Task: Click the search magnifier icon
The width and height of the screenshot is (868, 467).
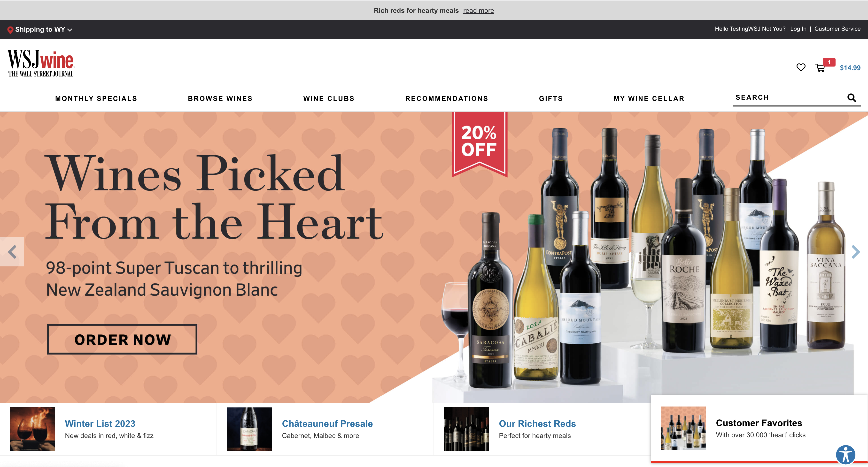Action: (x=852, y=98)
